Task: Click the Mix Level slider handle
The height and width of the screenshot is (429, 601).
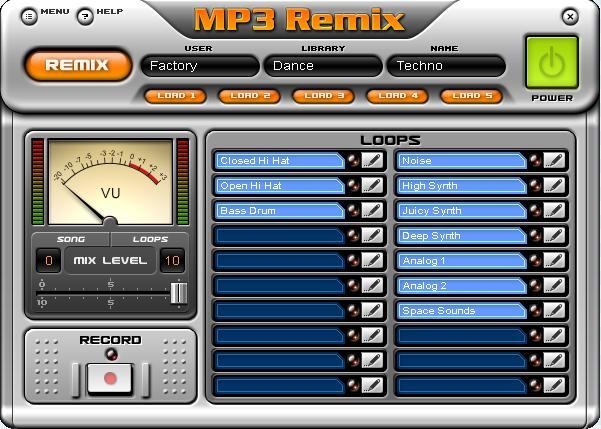Action: 179,293
